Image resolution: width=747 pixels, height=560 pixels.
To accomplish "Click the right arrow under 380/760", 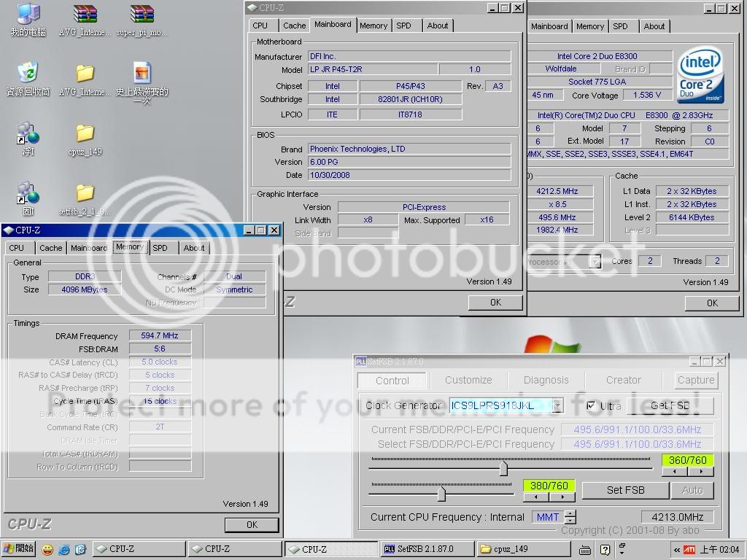I will pos(562,497).
